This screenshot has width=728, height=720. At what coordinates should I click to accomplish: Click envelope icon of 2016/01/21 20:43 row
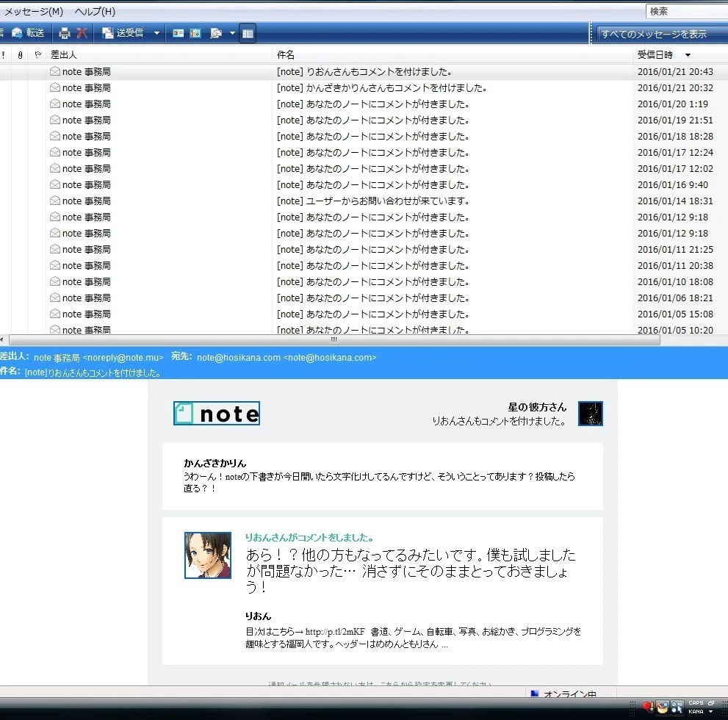[55, 71]
